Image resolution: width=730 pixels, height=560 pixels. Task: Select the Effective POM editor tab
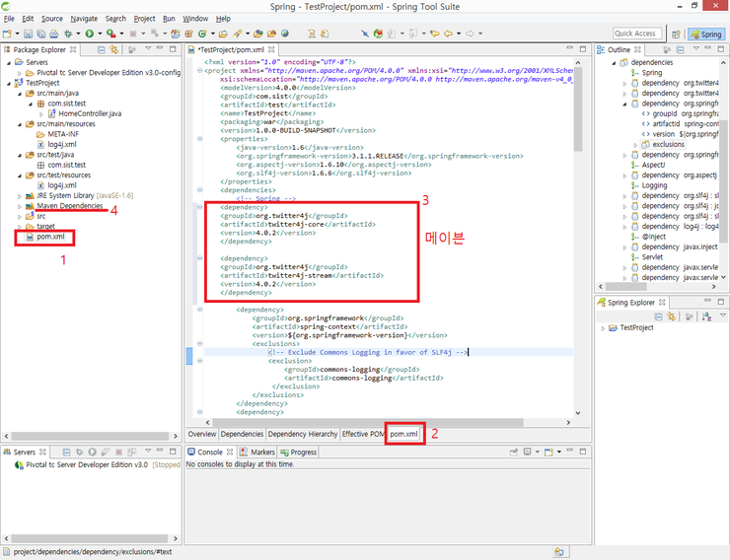coord(362,434)
